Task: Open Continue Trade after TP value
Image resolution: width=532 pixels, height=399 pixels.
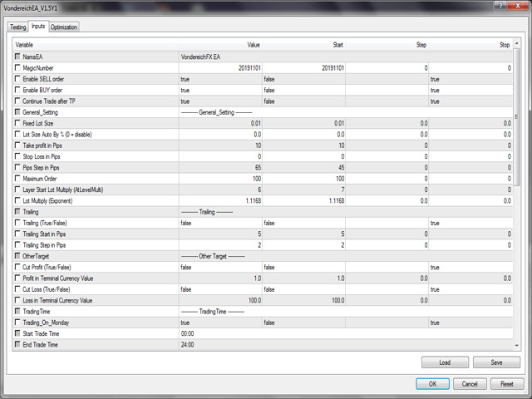Action: click(x=220, y=101)
